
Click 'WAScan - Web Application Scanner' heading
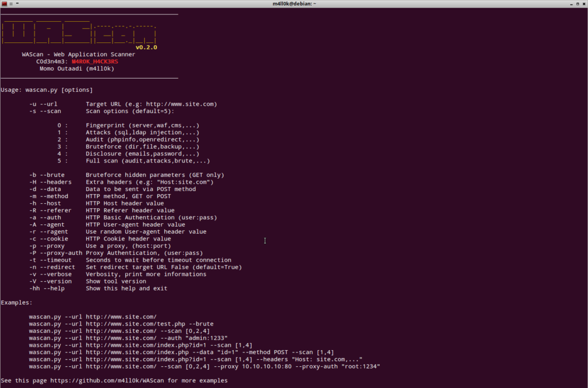(78, 55)
